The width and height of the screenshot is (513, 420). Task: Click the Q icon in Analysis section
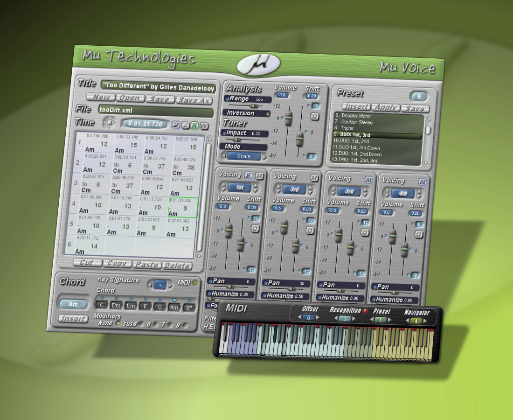[315, 117]
